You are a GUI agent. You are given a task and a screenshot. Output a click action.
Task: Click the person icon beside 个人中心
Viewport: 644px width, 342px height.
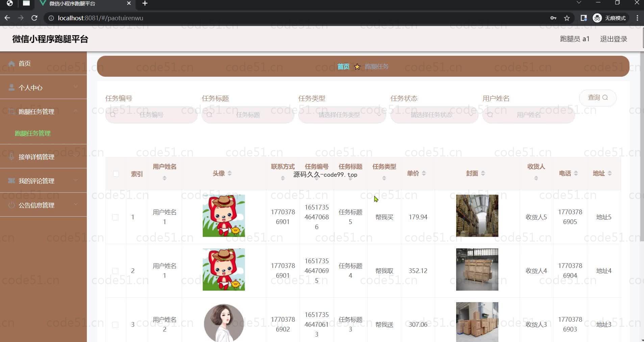click(11, 88)
